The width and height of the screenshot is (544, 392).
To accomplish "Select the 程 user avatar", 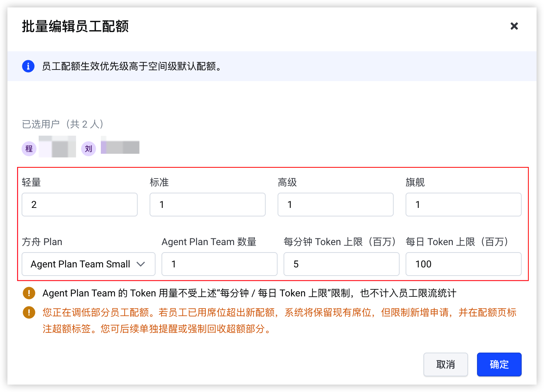I will tap(29, 149).
